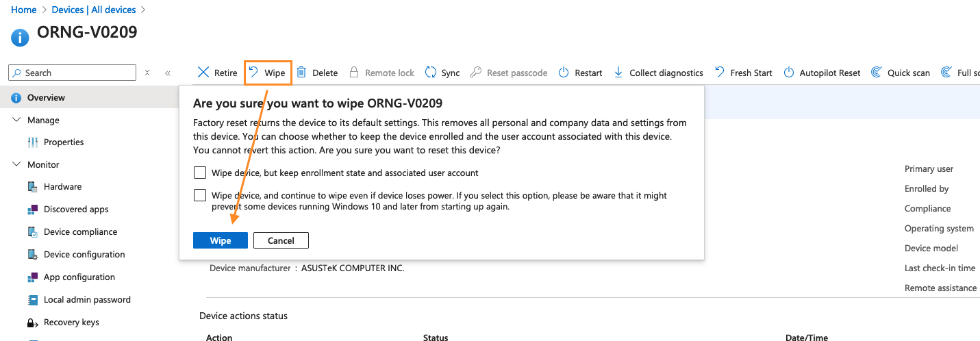Image resolution: width=980 pixels, height=341 pixels.
Task: Click the Delete label in toolbar
Action: click(325, 73)
